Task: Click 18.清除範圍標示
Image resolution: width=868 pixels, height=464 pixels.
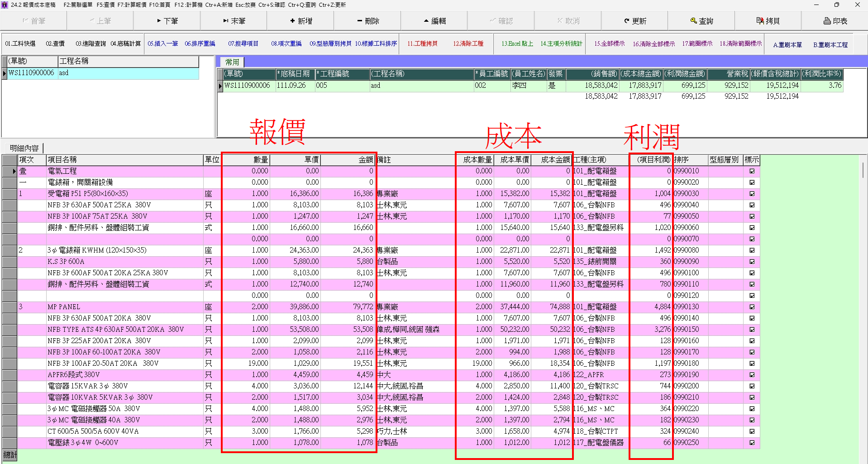Action: pyautogui.click(x=741, y=43)
